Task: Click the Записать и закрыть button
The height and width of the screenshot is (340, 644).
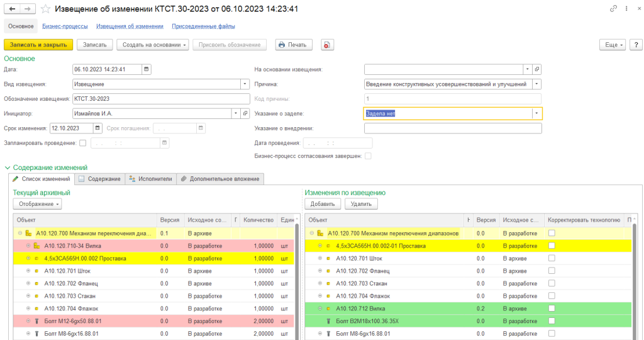Action: point(38,45)
